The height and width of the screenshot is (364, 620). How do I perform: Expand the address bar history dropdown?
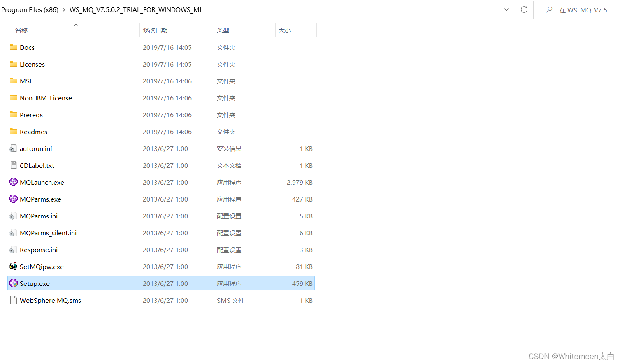[506, 9]
